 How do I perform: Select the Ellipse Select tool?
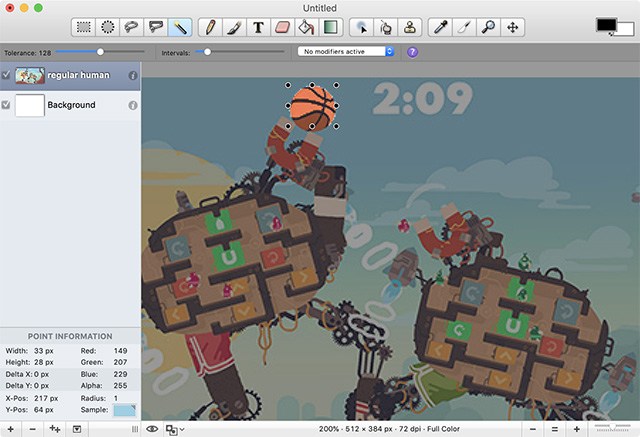108,27
